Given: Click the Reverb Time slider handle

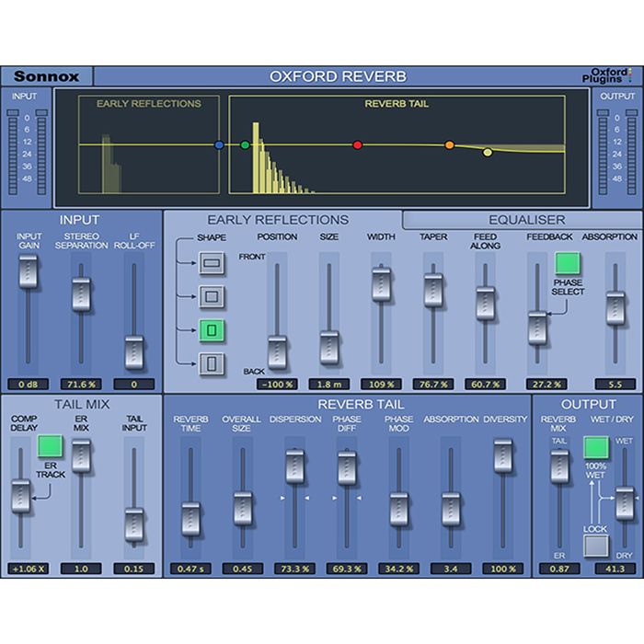Looking at the screenshot, I should click(190, 513).
